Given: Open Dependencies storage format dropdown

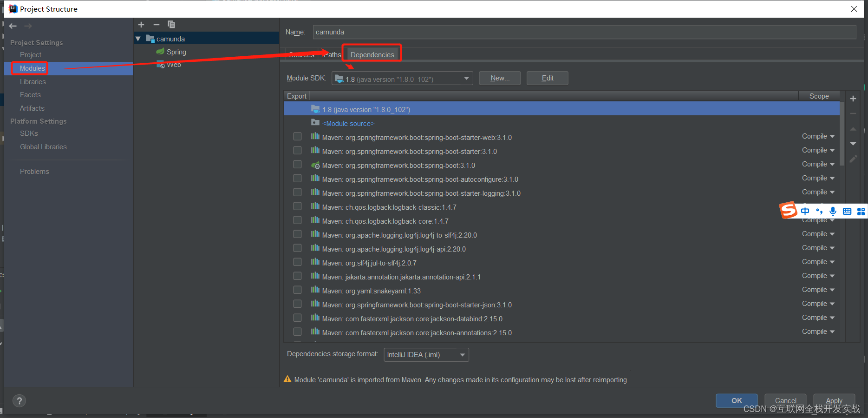Looking at the screenshot, I should [426, 355].
